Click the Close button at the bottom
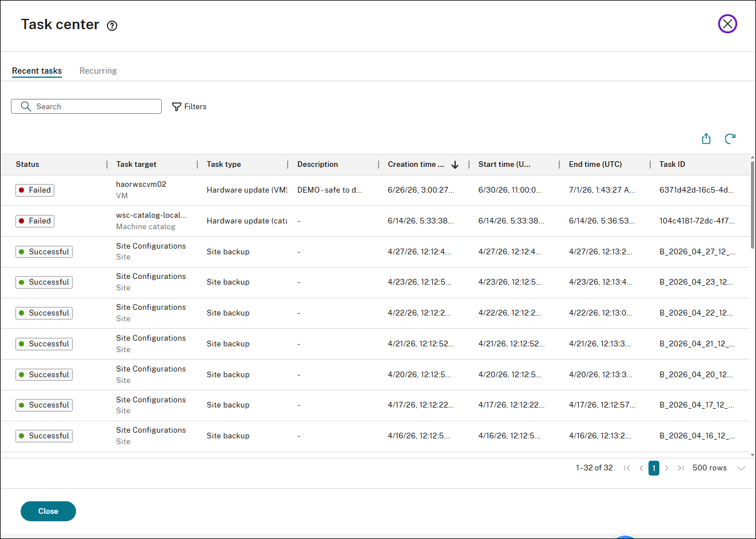The width and height of the screenshot is (756, 539). tap(48, 511)
